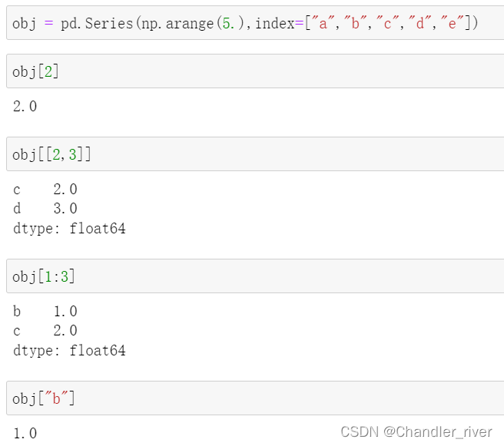Click output row c 2.0 under obj[1:3]

coord(45,330)
